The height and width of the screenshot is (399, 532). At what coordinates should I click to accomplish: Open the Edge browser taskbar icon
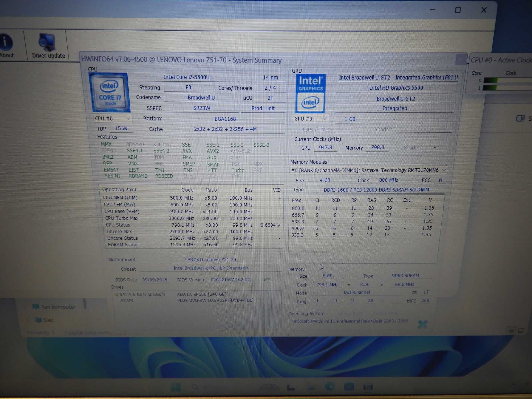[x=330, y=386]
